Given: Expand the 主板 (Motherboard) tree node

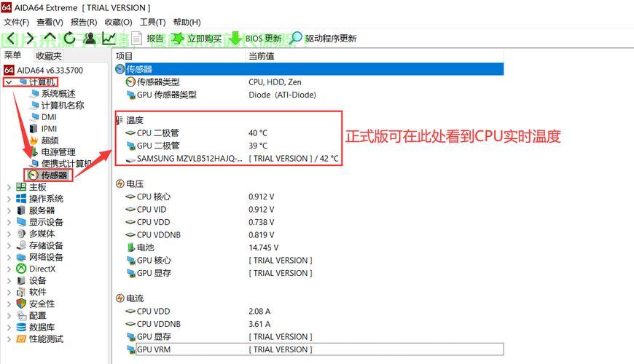Looking at the screenshot, I should 9,187.
